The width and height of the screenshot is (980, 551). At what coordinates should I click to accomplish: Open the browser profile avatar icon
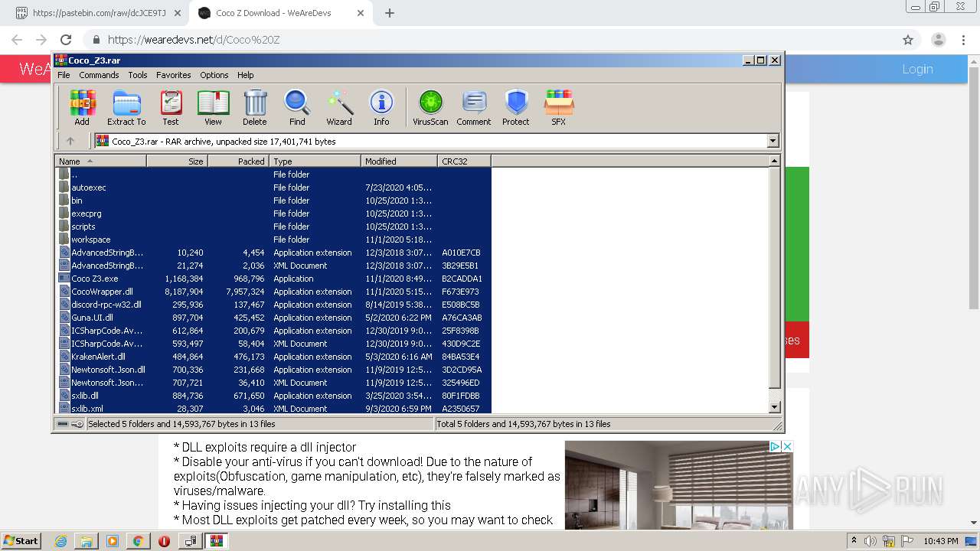click(939, 40)
